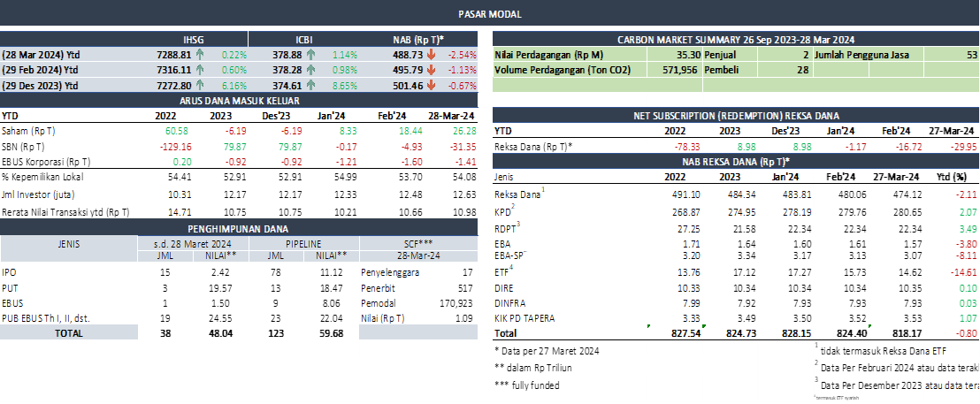
Task: Click Saham 28-Mar-24 value 26.28
Action: [463, 131]
